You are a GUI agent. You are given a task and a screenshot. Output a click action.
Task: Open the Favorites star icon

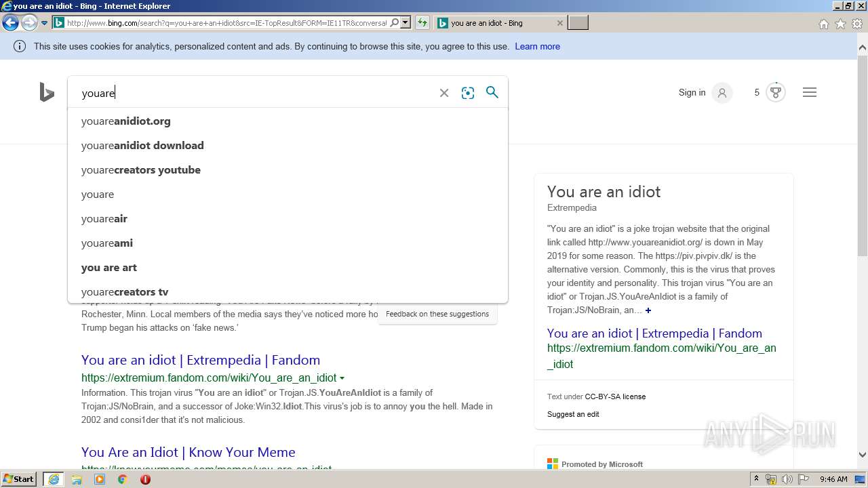click(x=840, y=24)
